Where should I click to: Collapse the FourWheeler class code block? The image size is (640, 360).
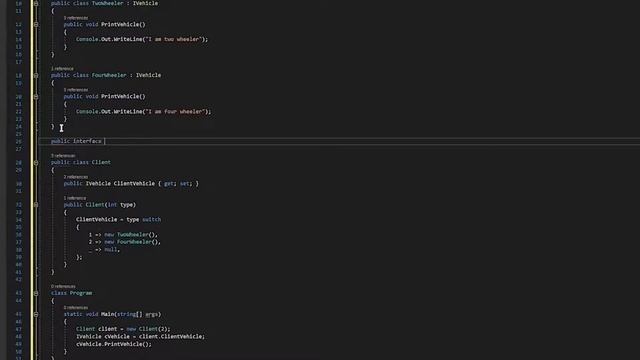[x=36, y=76]
